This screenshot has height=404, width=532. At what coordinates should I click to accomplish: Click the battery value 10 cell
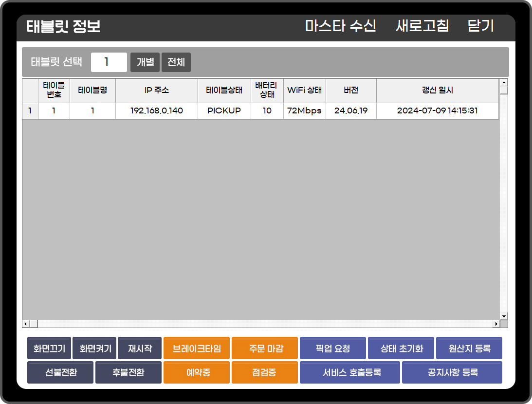point(267,111)
